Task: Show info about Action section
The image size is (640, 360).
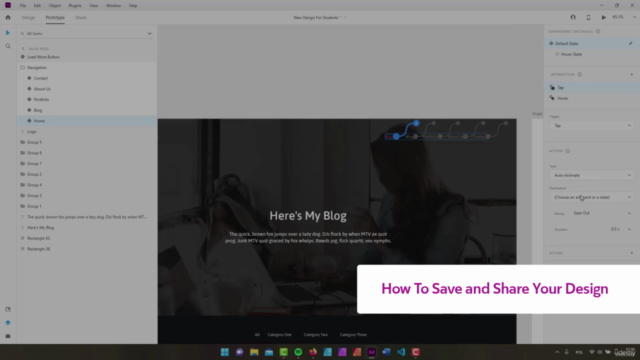Action: [x=568, y=151]
